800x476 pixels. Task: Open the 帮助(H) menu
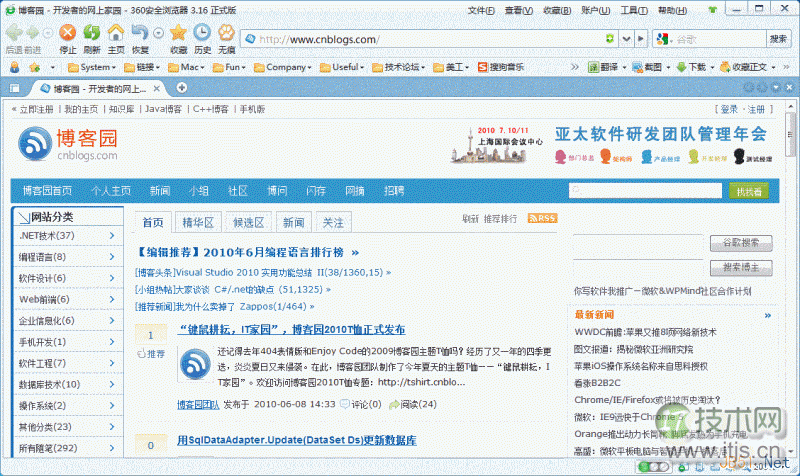tap(672, 10)
